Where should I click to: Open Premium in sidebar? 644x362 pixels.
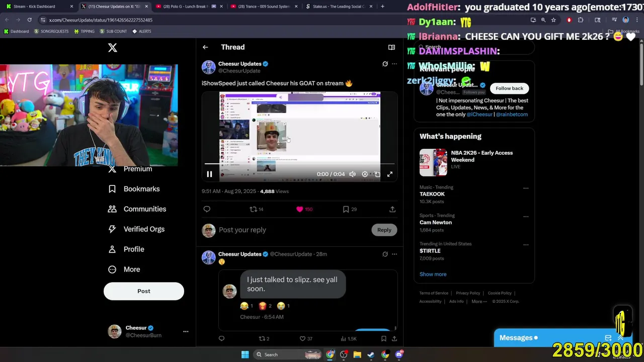(x=130, y=169)
